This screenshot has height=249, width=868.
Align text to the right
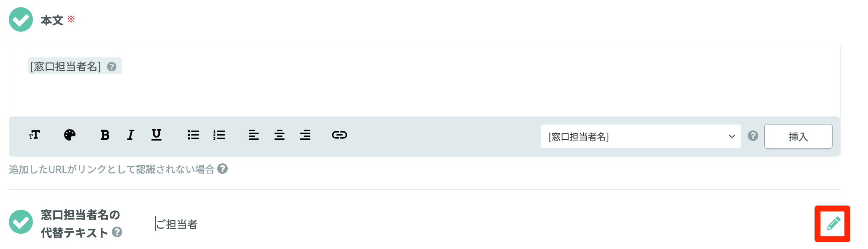pyautogui.click(x=305, y=135)
